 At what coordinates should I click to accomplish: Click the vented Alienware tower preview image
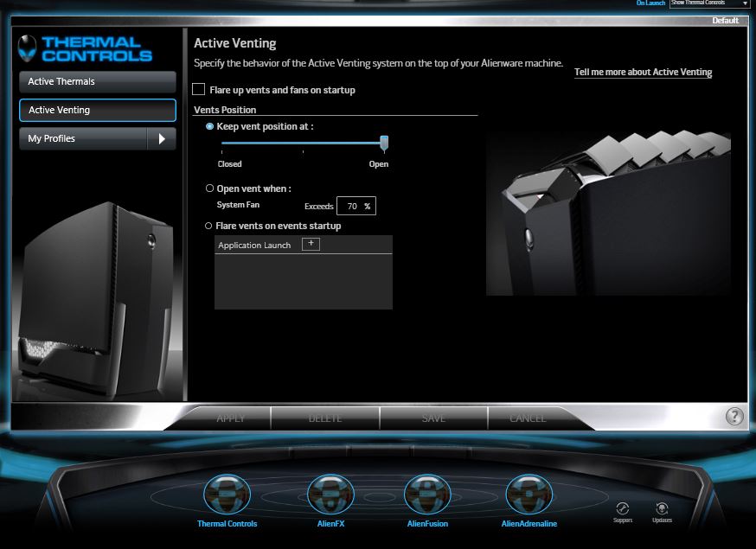(608, 213)
